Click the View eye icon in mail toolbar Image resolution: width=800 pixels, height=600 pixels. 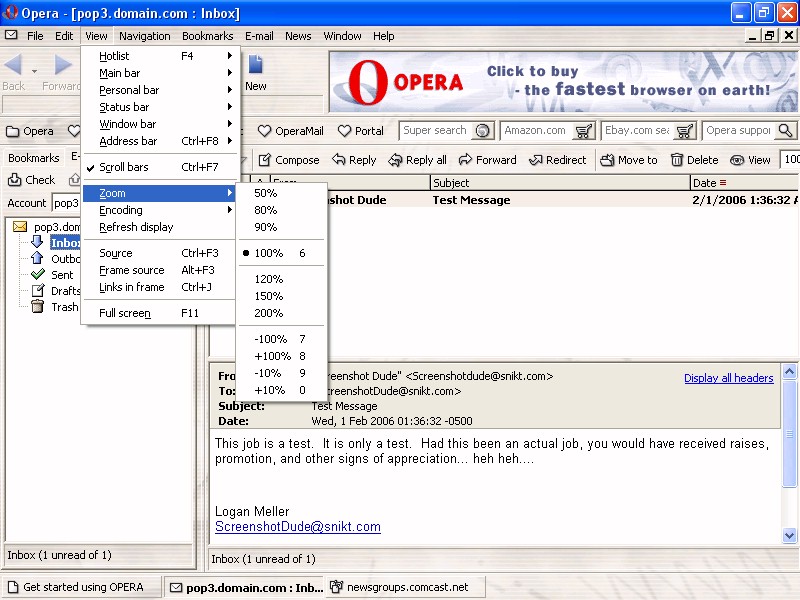click(x=737, y=160)
